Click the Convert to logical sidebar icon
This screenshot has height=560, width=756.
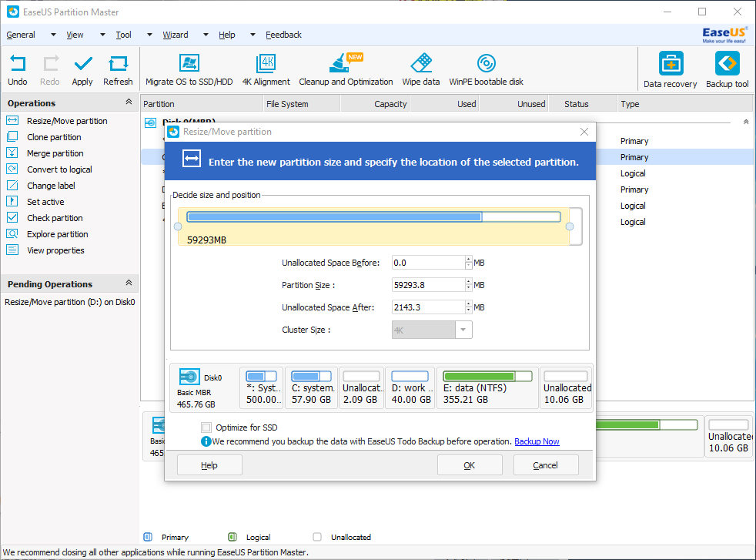12,169
